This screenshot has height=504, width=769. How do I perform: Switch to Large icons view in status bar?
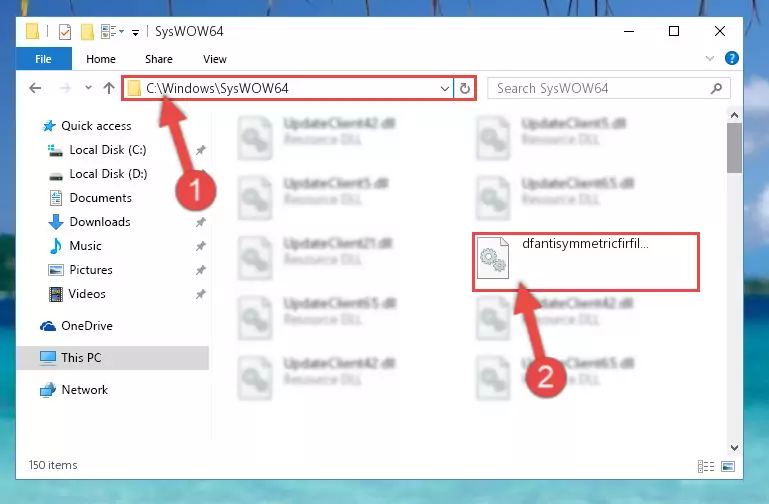(728, 466)
